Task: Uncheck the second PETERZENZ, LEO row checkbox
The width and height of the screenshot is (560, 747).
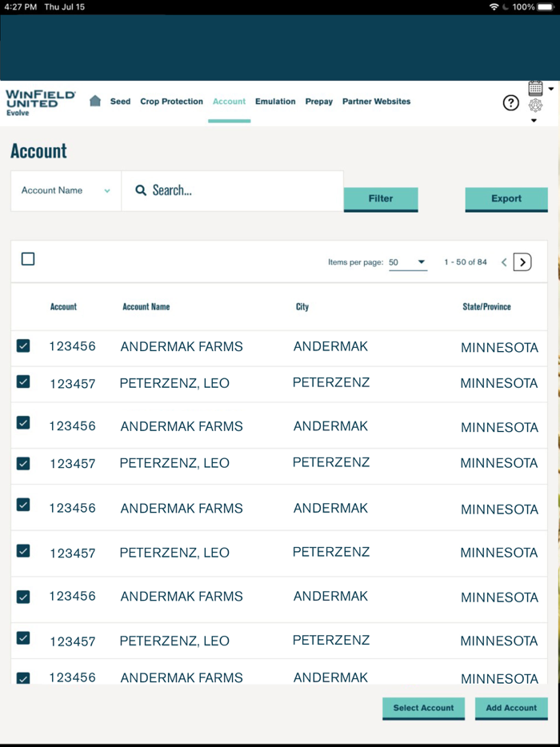Action: (x=23, y=464)
